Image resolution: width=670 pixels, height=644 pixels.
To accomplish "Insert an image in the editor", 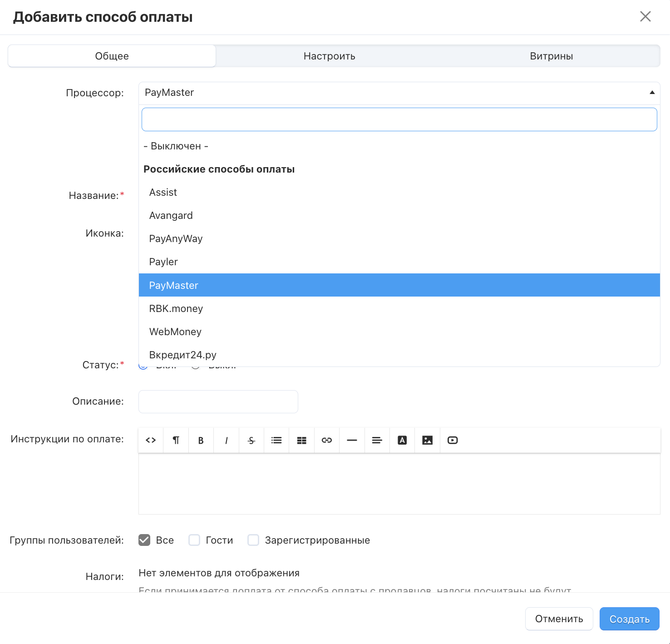I will (x=427, y=440).
